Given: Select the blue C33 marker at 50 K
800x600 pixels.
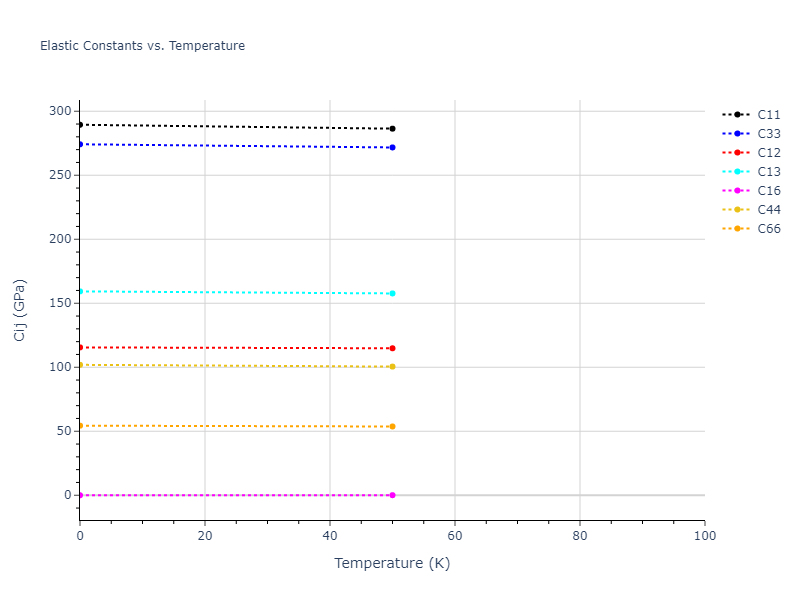Looking at the screenshot, I should [392, 148].
